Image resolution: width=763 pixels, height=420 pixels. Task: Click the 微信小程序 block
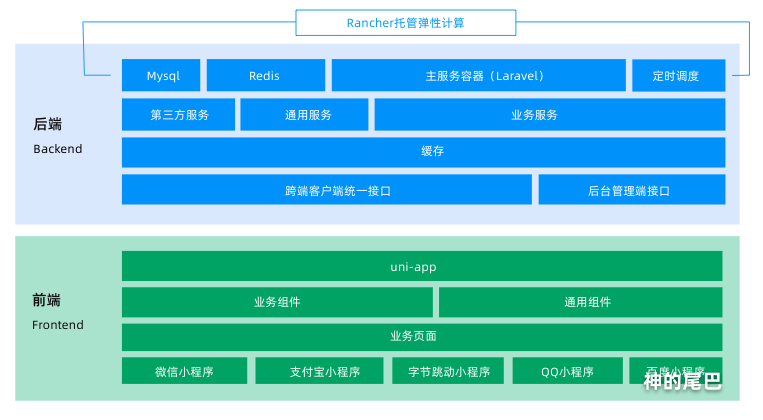pyautogui.click(x=184, y=371)
